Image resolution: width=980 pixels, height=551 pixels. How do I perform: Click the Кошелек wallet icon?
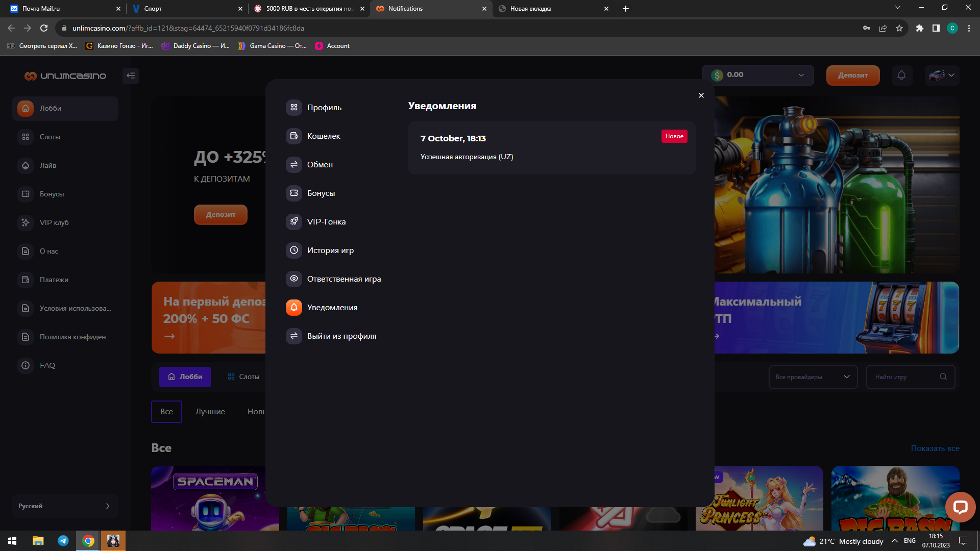coord(294,136)
